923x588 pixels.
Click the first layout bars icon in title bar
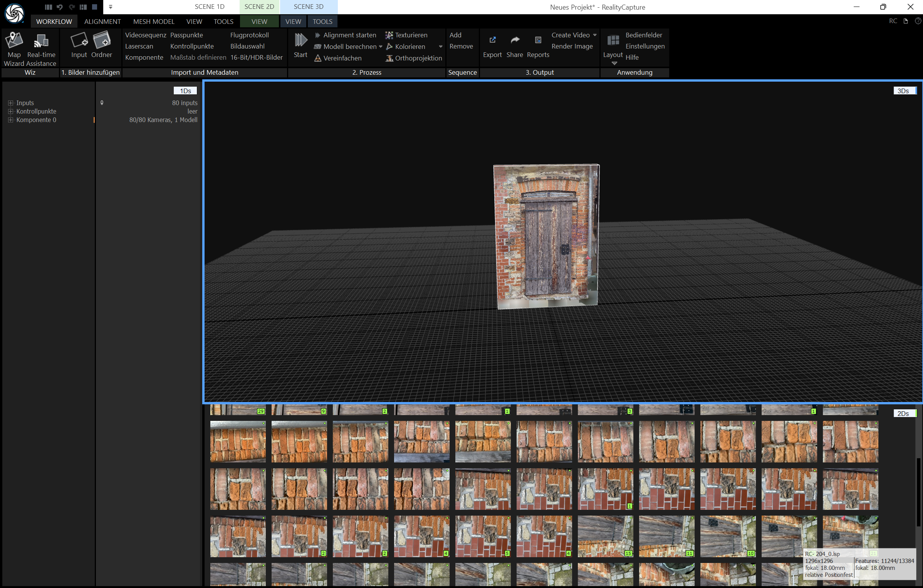click(x=48, y=7)
